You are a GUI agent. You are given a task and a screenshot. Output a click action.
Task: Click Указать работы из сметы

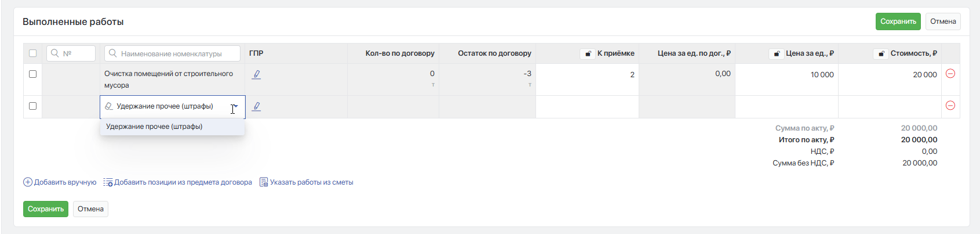[x=306, y=182]
